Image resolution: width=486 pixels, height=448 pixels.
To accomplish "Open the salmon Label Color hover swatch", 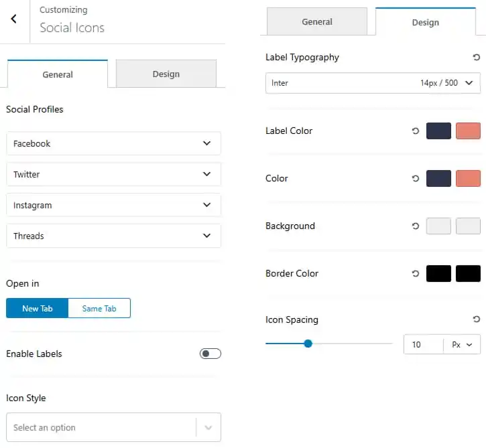I will 468,131.
